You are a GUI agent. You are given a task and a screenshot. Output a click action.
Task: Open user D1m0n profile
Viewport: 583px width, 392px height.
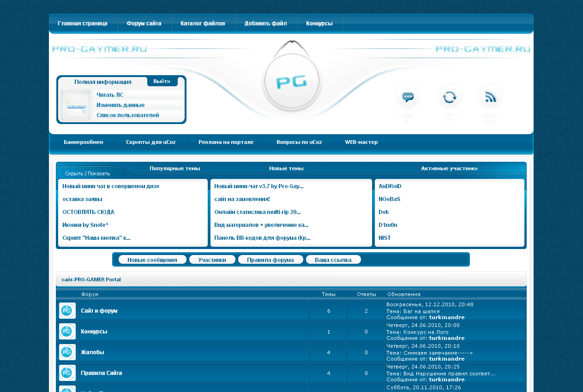388,225
